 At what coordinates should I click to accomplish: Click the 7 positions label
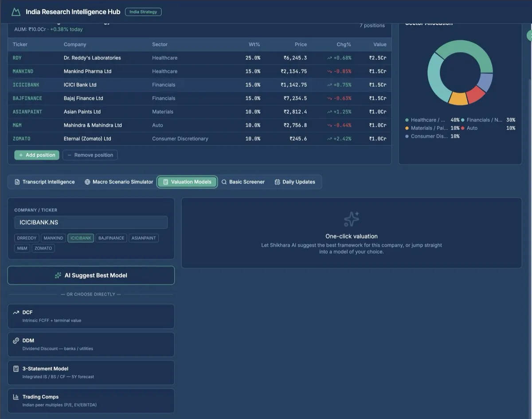click(x=372, y=26)
